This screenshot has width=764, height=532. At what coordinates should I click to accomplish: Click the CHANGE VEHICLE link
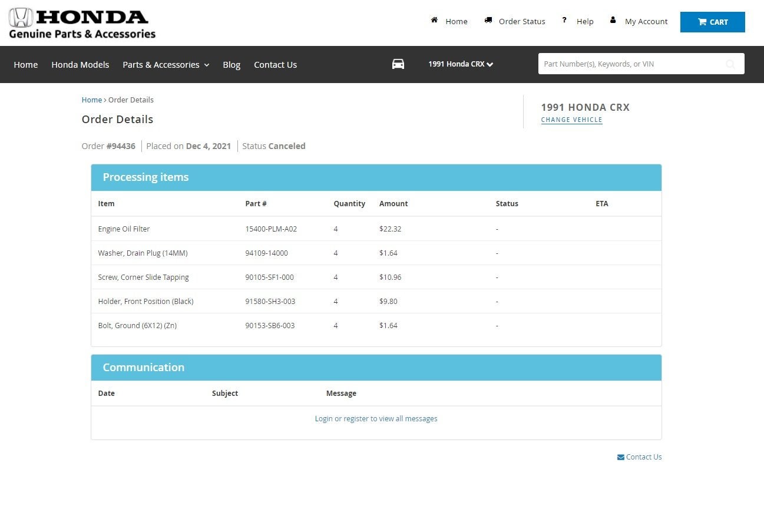tap(571, 120)
